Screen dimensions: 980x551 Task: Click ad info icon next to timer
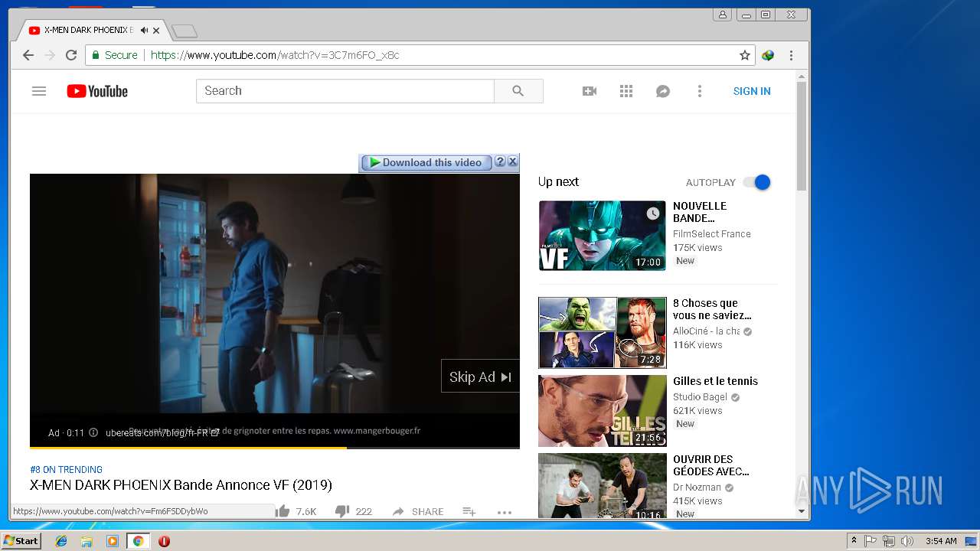[x=93, y=432]
